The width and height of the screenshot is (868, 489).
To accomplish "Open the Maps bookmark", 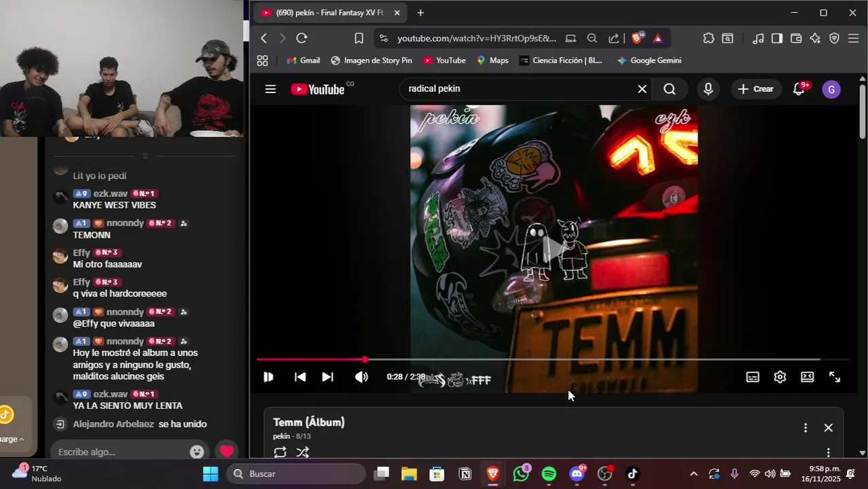I will (x=492, y=60).
